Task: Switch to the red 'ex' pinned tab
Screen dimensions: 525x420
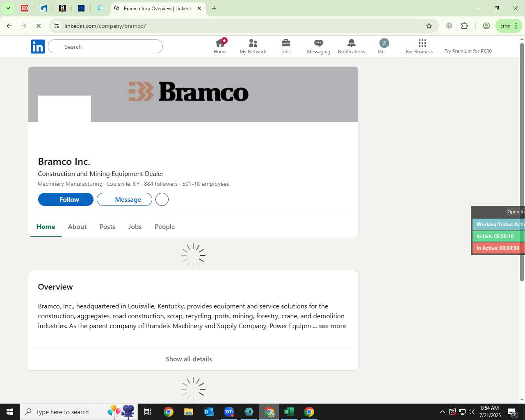Action: click(x=25, y=8)
